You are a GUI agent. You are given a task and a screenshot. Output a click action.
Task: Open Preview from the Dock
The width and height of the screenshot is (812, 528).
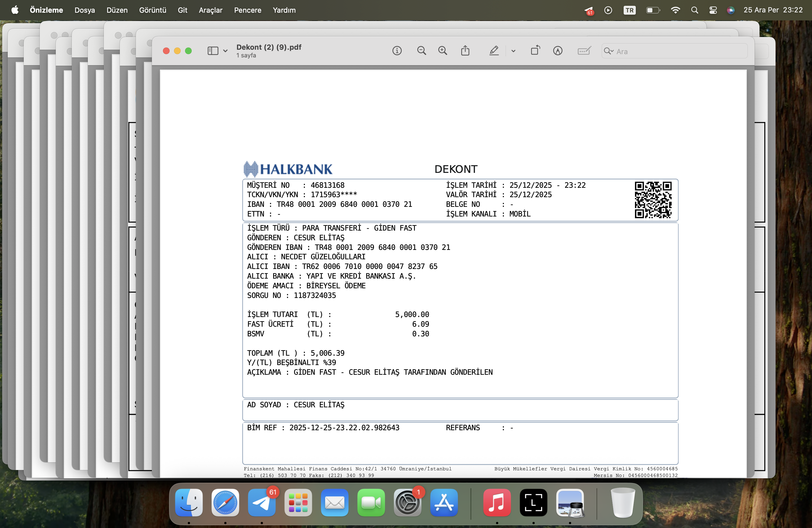pyautogui.click(x=570, y=502)
